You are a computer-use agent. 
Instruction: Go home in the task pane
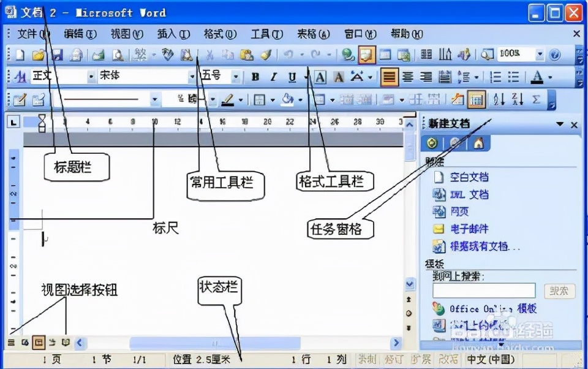click(x=478, y=143)
